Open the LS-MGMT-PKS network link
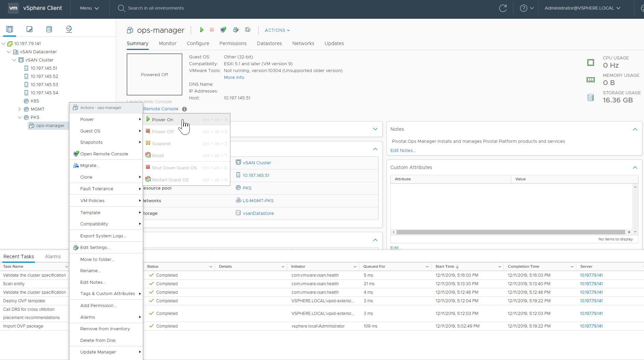 (258, 201)
